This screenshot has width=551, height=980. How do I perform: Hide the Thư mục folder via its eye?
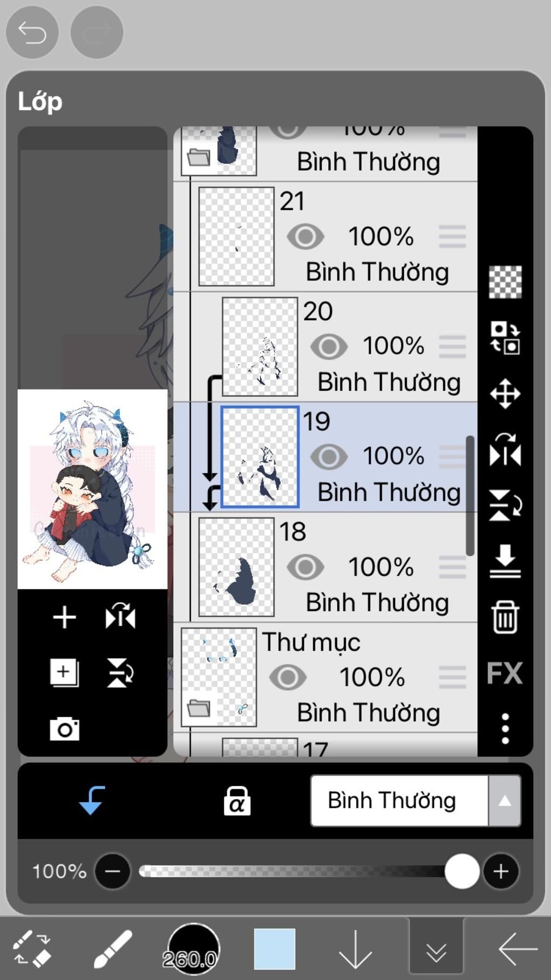click(288, 677)
